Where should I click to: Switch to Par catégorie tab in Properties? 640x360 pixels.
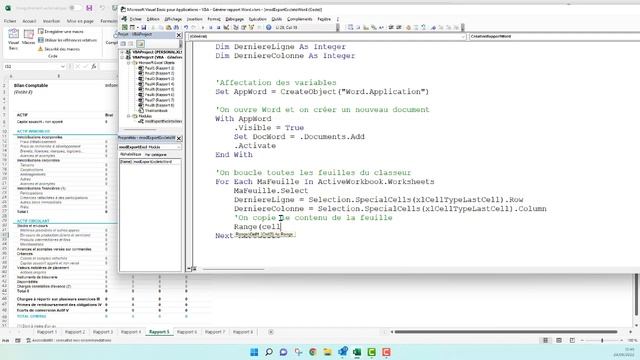(156, 155)
